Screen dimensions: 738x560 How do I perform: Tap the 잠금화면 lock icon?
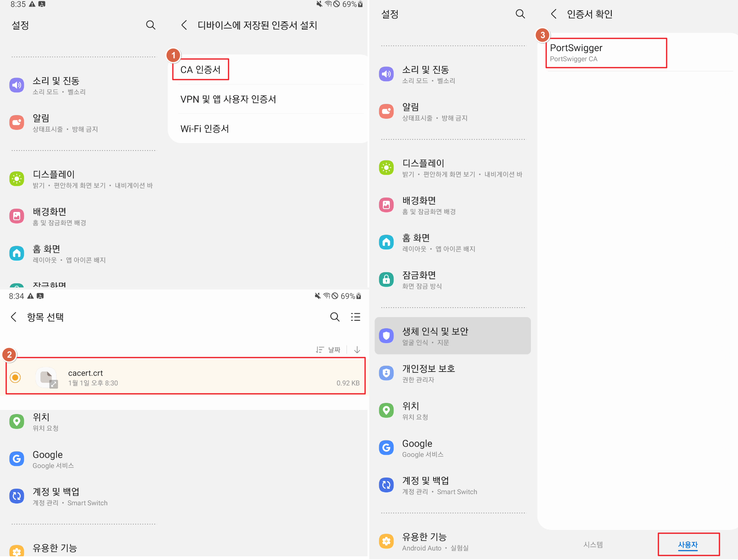386,280
